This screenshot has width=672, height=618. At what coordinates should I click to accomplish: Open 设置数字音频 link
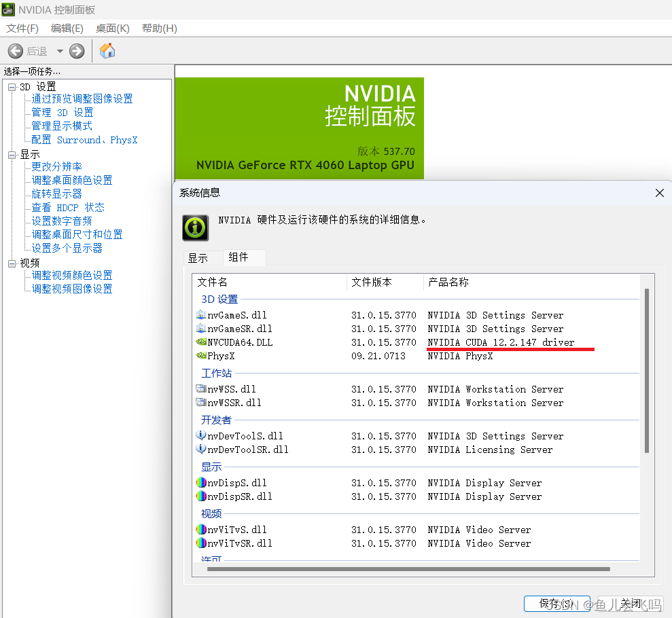pyautogui.click(x=62, y=221)
